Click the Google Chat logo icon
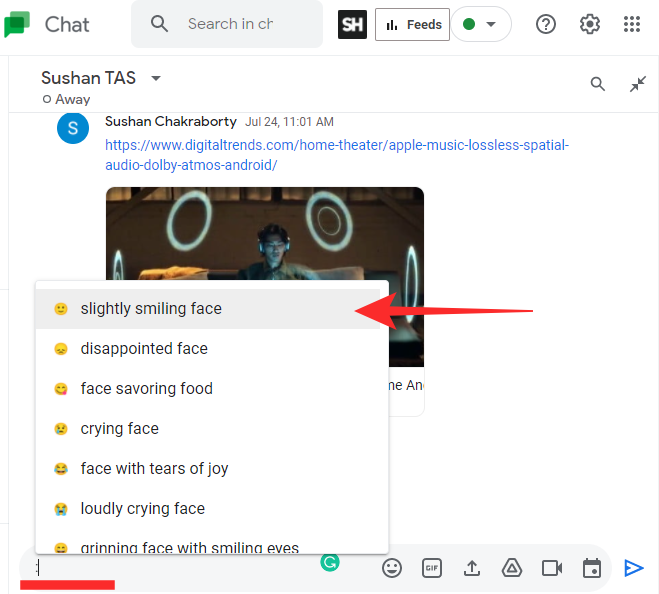This screenshot has width=659, height=594. 17,24
